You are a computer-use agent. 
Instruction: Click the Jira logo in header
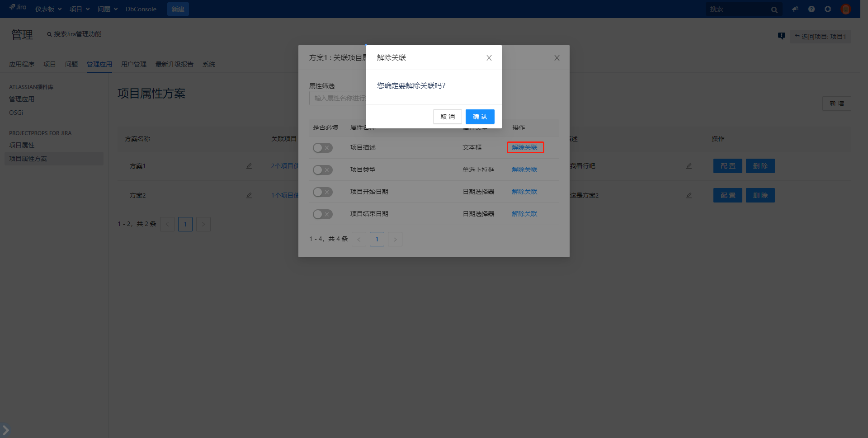click(x=18, y=8)
